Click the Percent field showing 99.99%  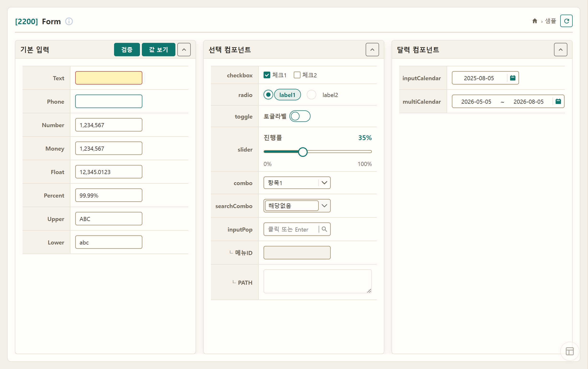pyautogui.click(x=109, y=195)
